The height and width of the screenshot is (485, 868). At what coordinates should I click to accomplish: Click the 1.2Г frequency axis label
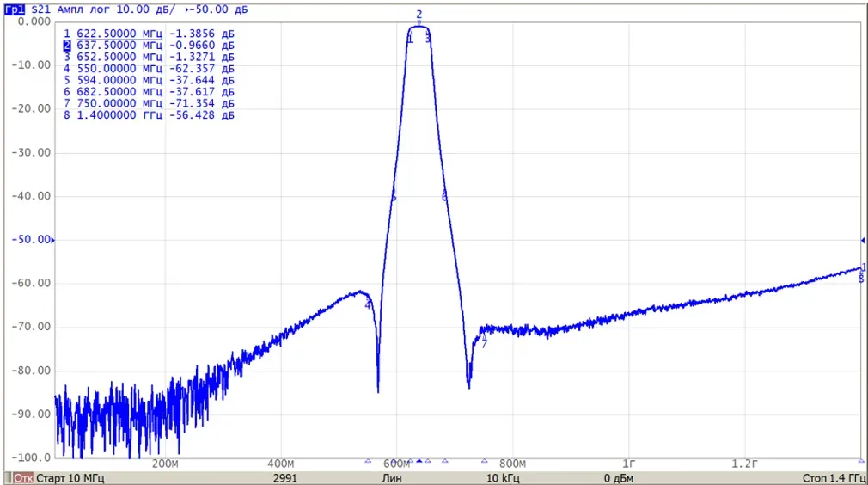(x=744, y=464)
